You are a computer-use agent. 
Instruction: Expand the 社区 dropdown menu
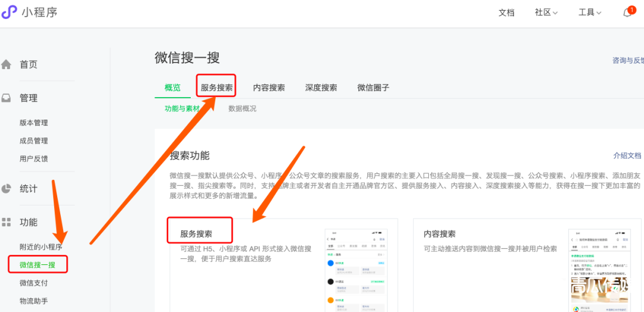click(546, 13)
